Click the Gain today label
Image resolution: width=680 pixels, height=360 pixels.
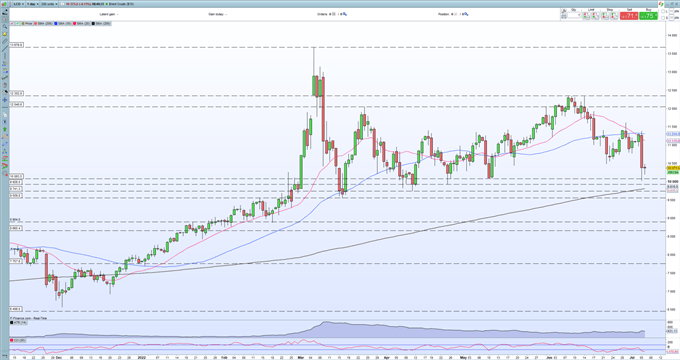216,14
